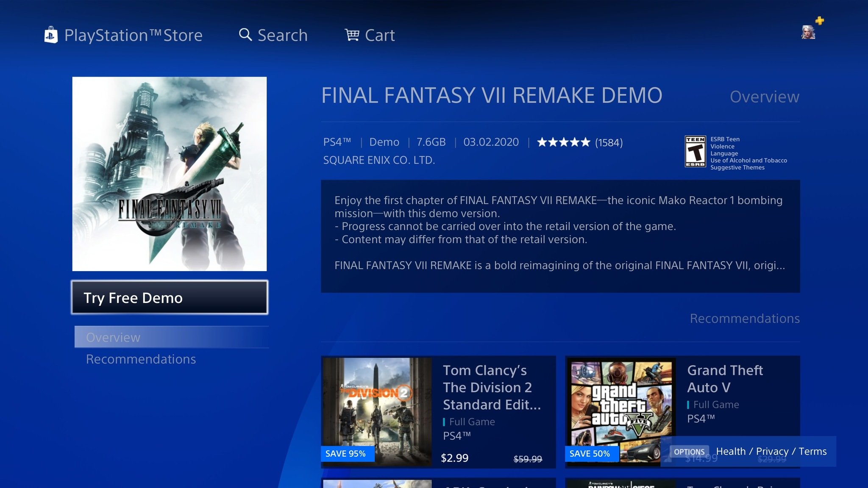Screen dimensions: 868x488
Task: Select Overview in the left sidebar
Action: pos(172,337)
